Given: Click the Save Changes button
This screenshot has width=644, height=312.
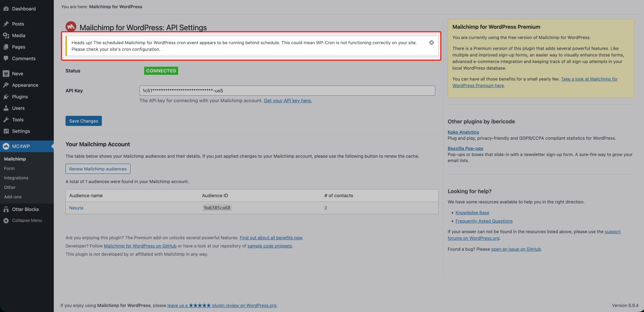Looking at the screenshot, I should click(x=84, y=121).
